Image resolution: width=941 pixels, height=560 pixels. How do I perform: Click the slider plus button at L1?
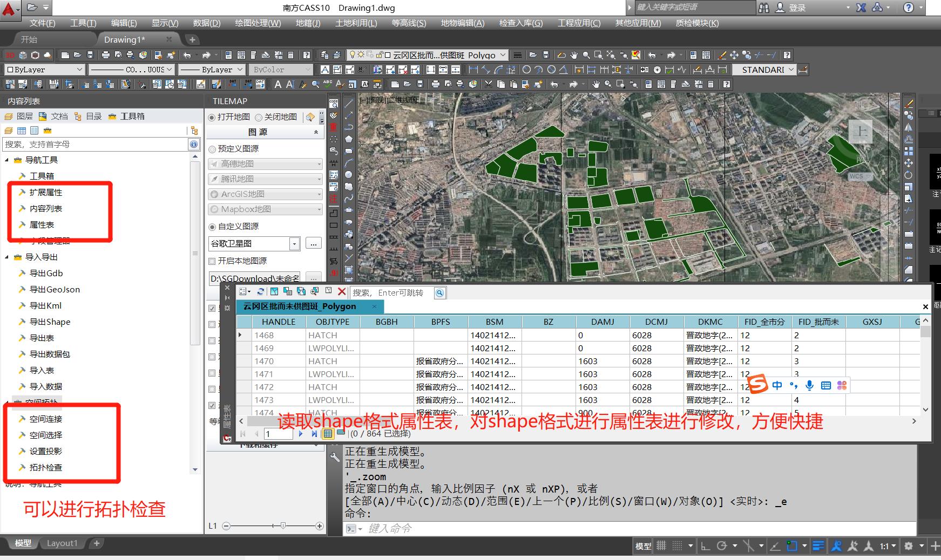click(x=320, y=526)
